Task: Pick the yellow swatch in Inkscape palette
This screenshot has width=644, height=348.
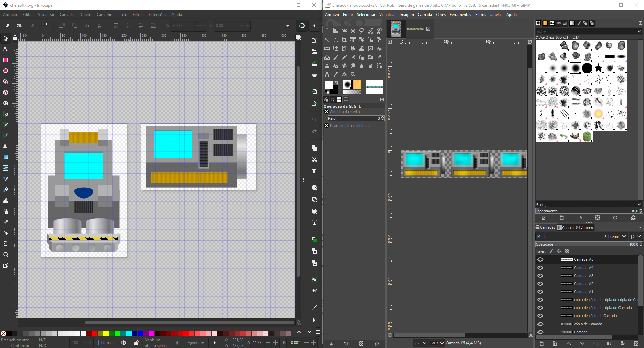Action: 106,334
